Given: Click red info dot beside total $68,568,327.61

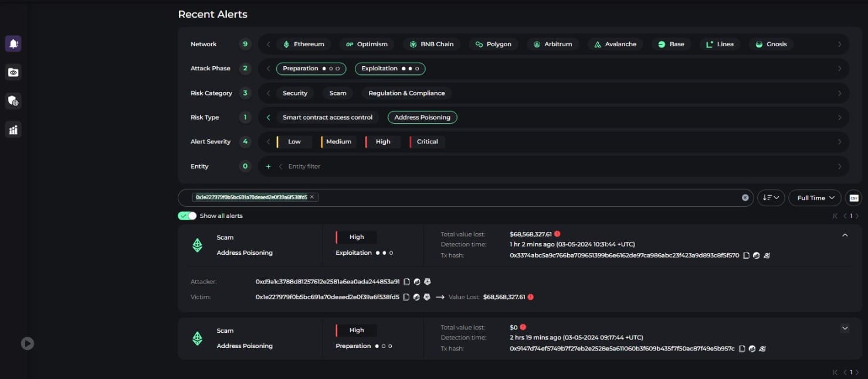Looking at the screenshot, I should (x=557, y=234).
